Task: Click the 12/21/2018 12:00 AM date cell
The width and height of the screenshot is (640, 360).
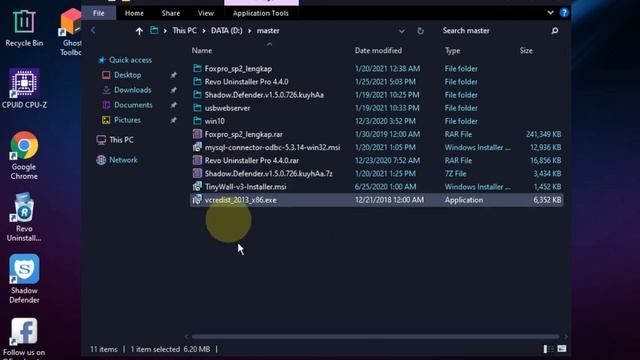Action: (389, 200)
